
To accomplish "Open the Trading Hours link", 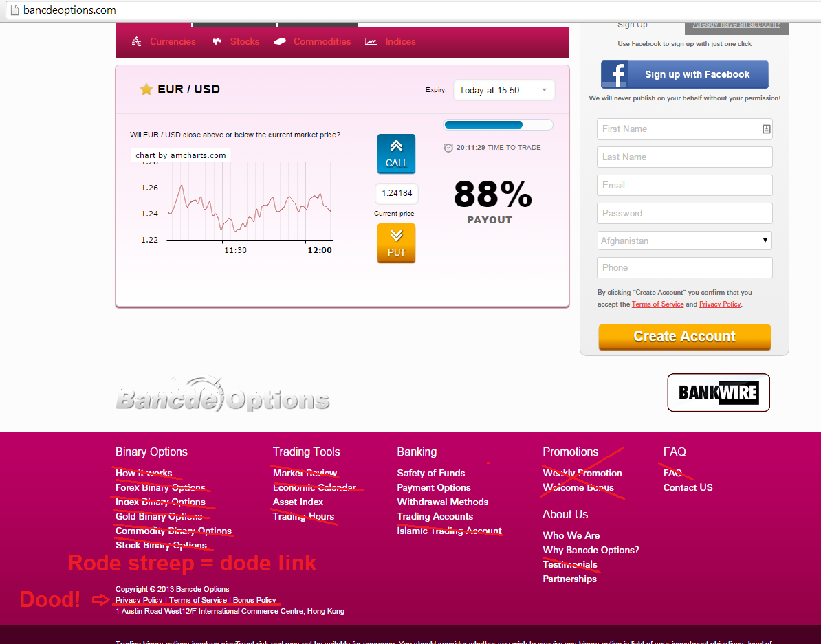I will click(303, 516).
